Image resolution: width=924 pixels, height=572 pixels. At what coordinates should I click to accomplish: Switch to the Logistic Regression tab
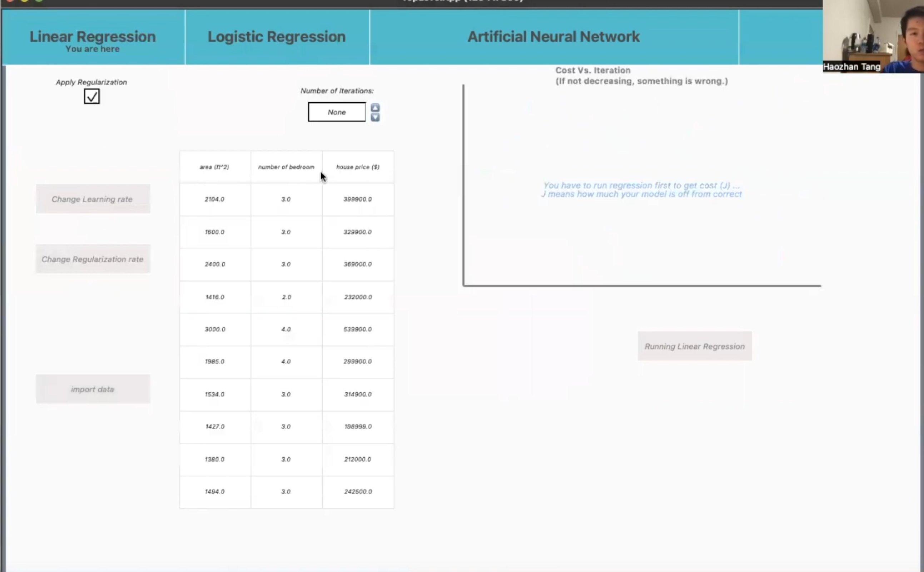point(277,37)
